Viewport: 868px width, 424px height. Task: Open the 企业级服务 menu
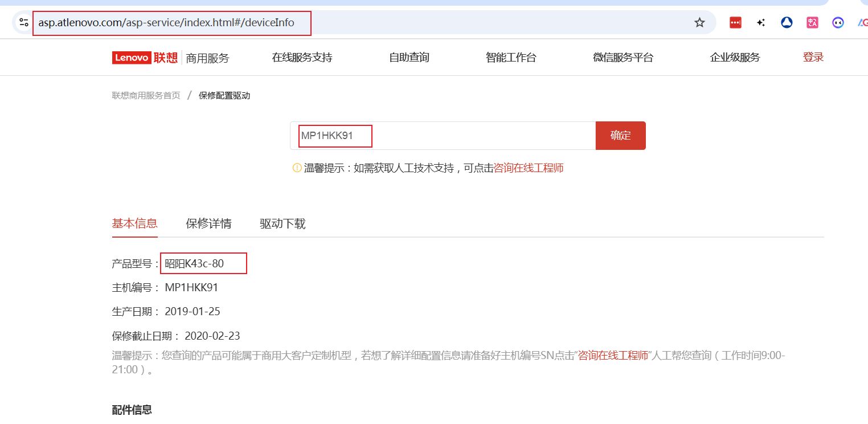pos(735,58)
